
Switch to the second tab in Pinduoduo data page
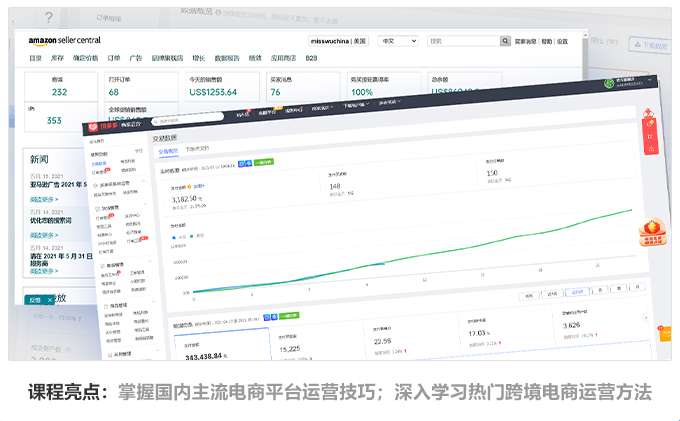(197, 149)
